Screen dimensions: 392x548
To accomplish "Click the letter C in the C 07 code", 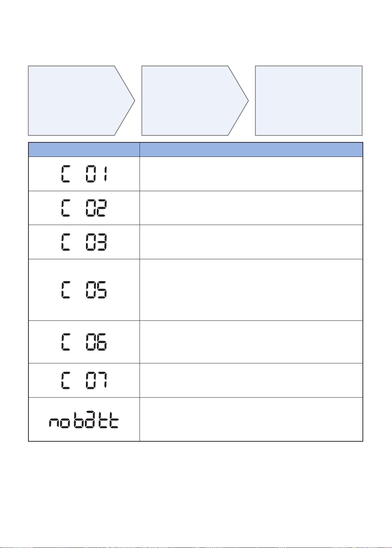I will coord(65,381).
